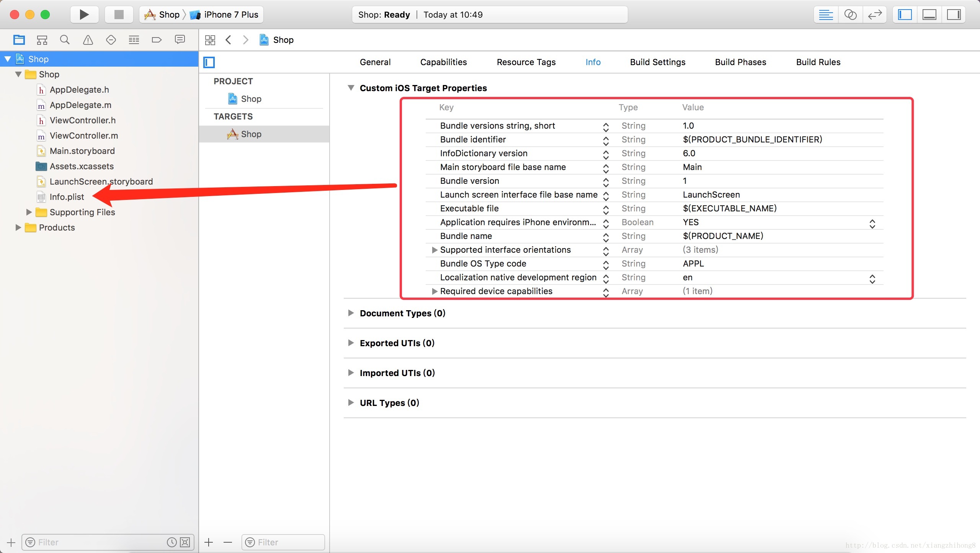The height and width of the screenshot is (553, 980).
Task: Switch to the Build Rules tab
Action: pos(818,62)
